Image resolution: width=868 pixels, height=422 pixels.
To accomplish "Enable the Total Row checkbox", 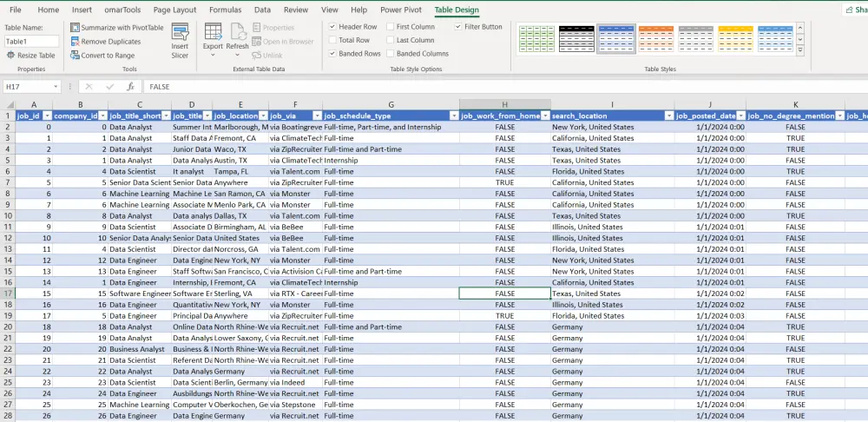I will 332,40.
